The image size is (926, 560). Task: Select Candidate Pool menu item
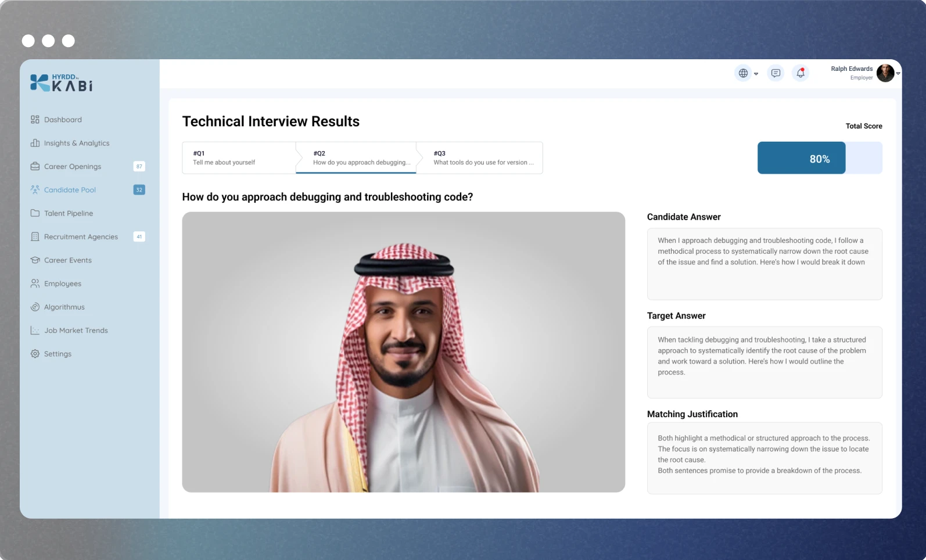(70, 189)
